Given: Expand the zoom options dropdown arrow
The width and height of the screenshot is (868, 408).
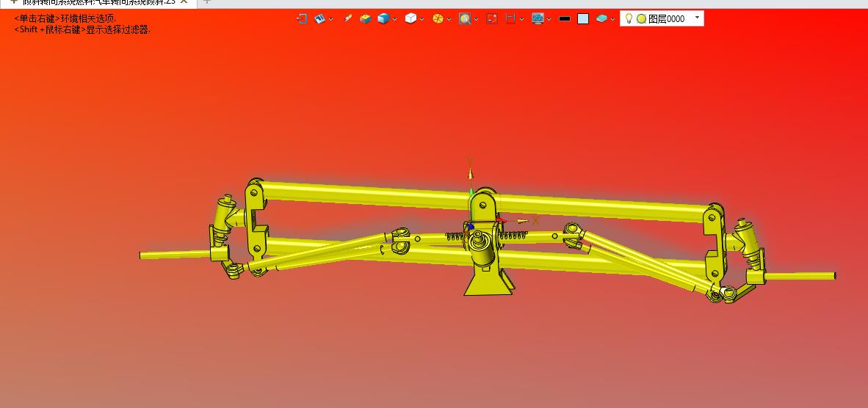Looking at the screenshot, I should coord(476,19).
